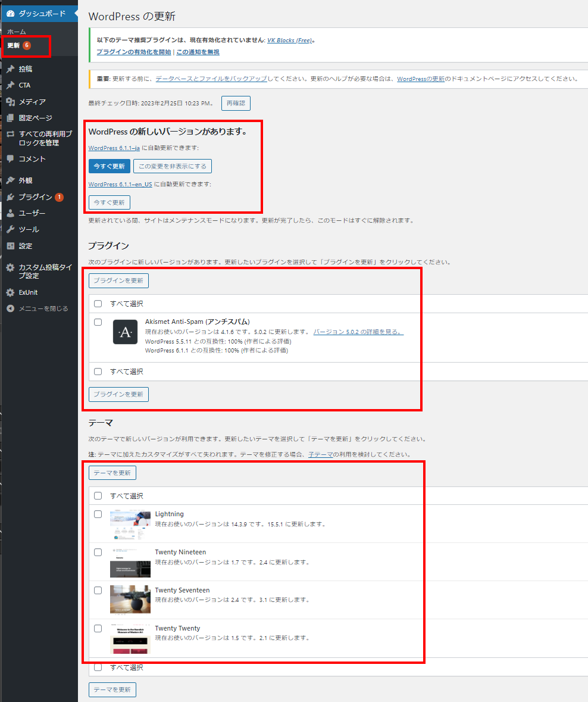
Task: Tick the Akismet Anti-Spam plugin checkbox
Action: pos(98,322)
